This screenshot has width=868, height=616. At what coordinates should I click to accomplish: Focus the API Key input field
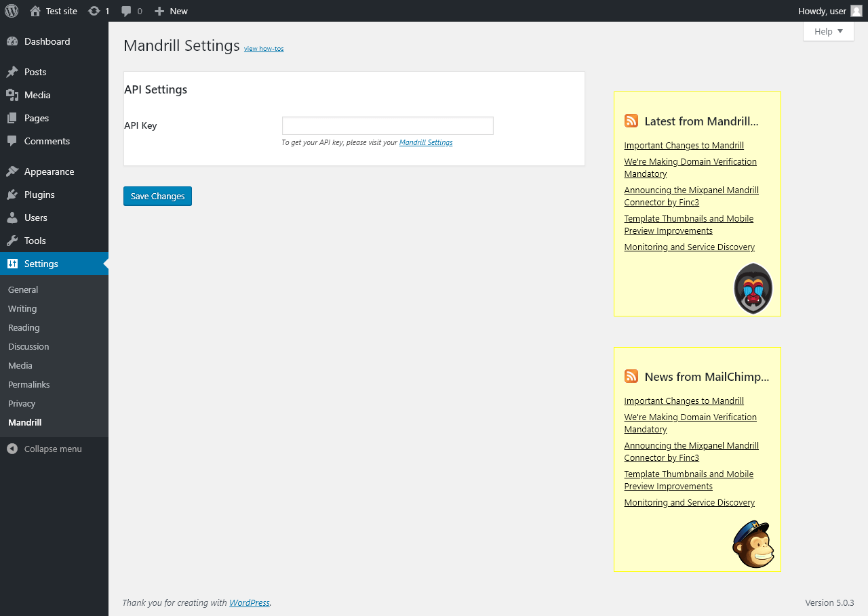click(x=387, y=125)
